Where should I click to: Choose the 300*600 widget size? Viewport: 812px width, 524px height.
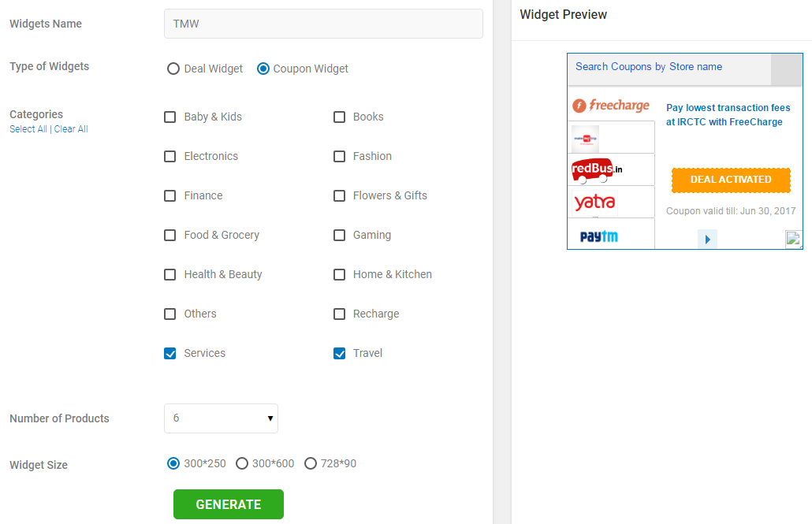[242, 463]
